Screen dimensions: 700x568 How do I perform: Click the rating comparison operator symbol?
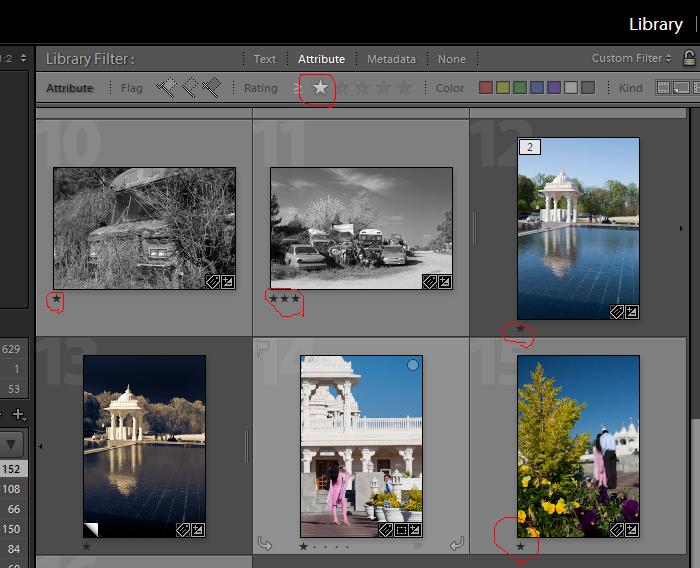297,88
